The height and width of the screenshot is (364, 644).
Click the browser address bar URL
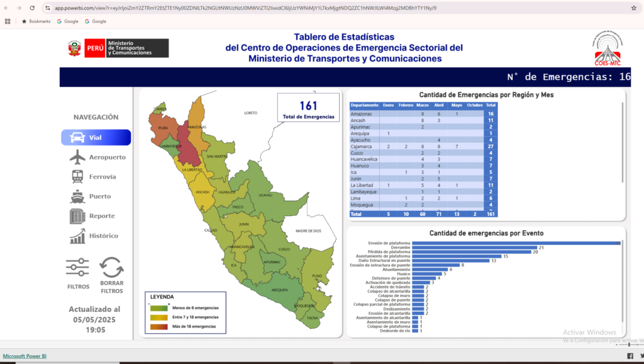click(246, 8)
